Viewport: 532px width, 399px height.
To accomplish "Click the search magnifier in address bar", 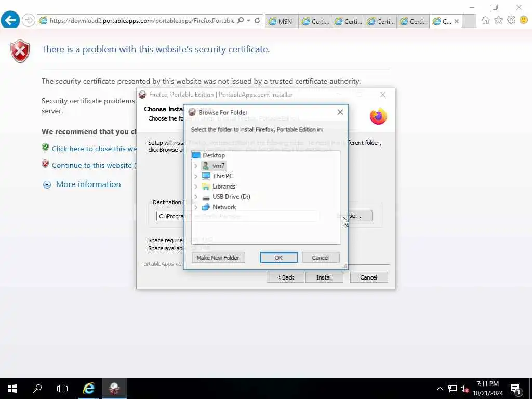I will click(x=240, y=21).
